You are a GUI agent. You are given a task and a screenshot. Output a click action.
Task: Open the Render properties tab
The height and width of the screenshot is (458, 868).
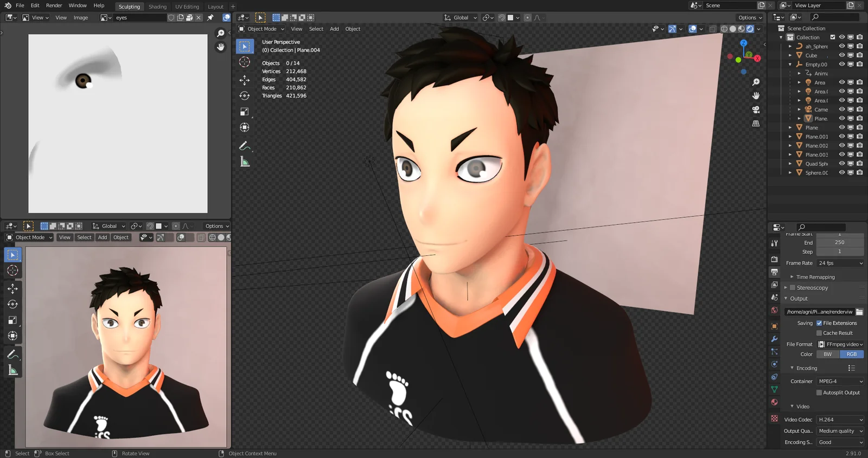(x=774, y=259)
